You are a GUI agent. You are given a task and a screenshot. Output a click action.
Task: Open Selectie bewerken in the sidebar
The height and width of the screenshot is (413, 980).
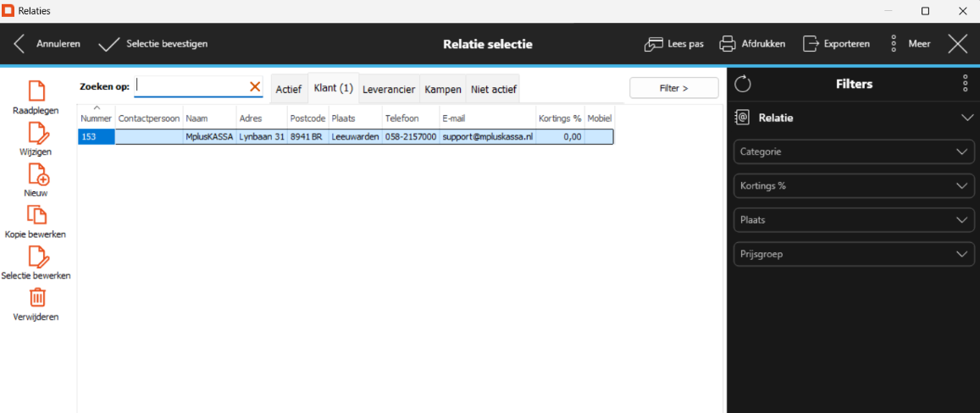click(x=36, y=256)
